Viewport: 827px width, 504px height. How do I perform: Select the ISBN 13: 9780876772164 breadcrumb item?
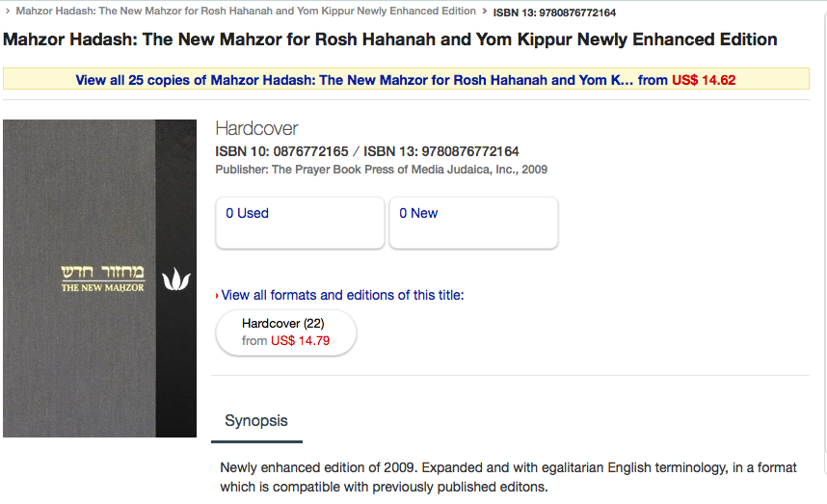pyautogui.click(x=554, y=13)
